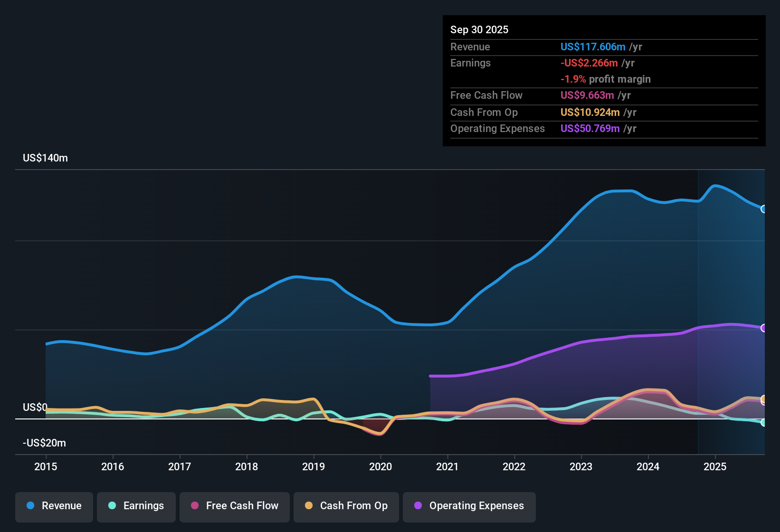Image resolution: width=780 pixels, height=532 pixels.
Task: Click the US$140m gridline label
Action: point(45,158)
